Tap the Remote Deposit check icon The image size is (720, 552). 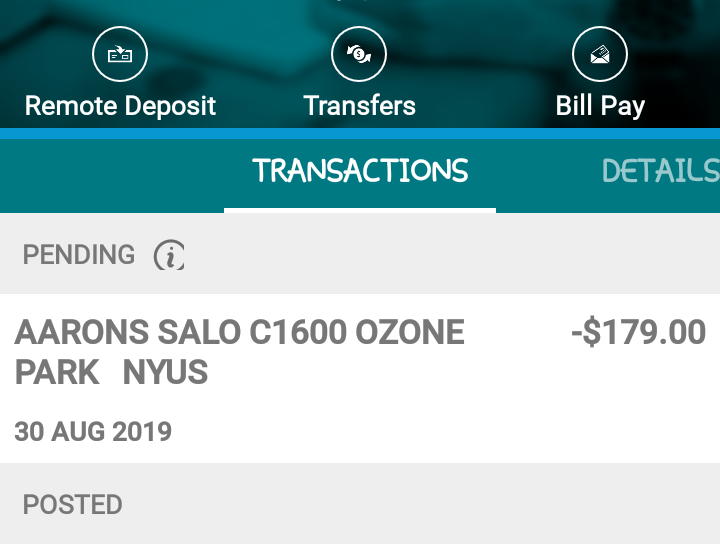tap(120, 54)
